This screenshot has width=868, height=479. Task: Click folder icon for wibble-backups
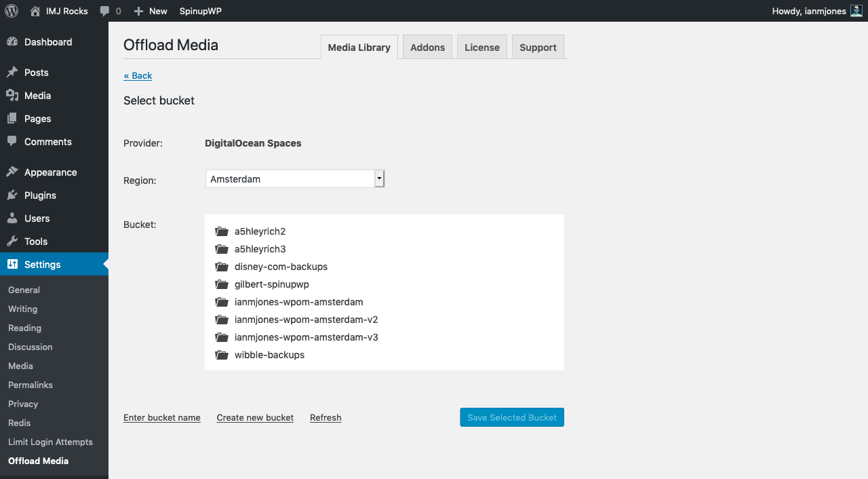(x=221, y=355)
